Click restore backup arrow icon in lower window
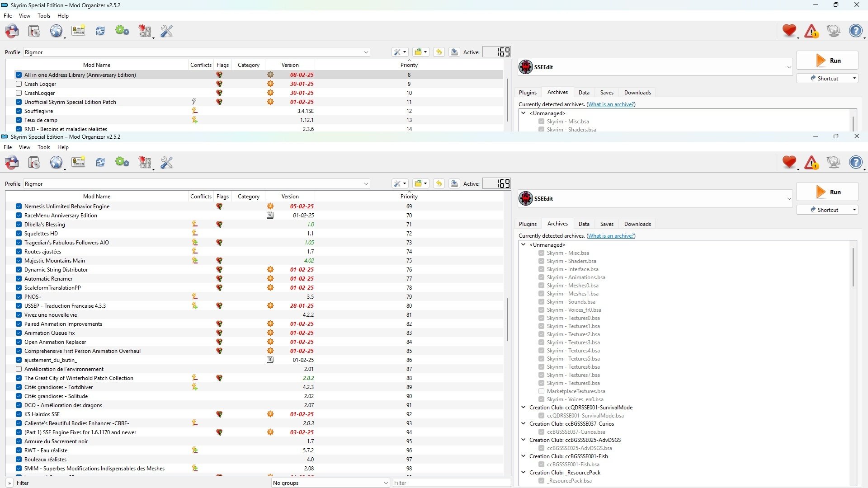Image resolution: width=868 pixels, height=488 pixels. pyautogui.click(x=439, y=183)
